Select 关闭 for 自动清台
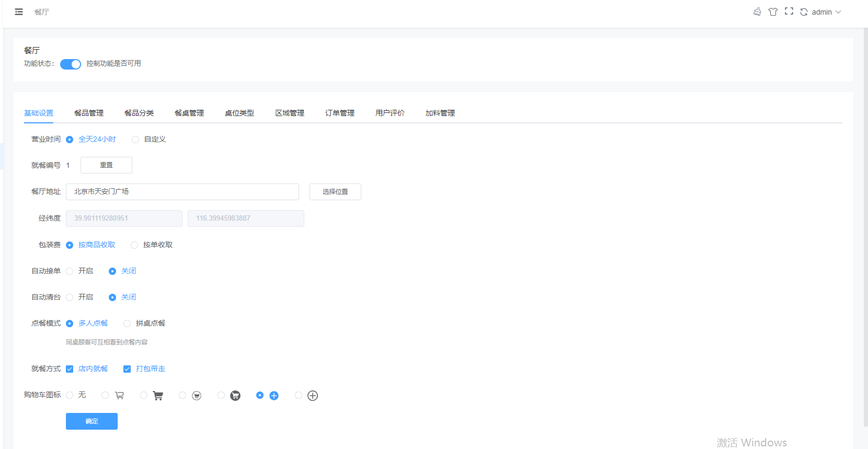868x449 pixels. coord(122,297)
